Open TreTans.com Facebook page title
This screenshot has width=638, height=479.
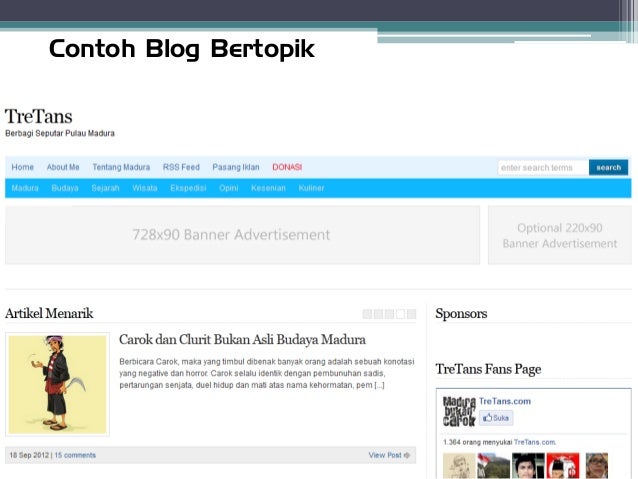click(505, 401)
